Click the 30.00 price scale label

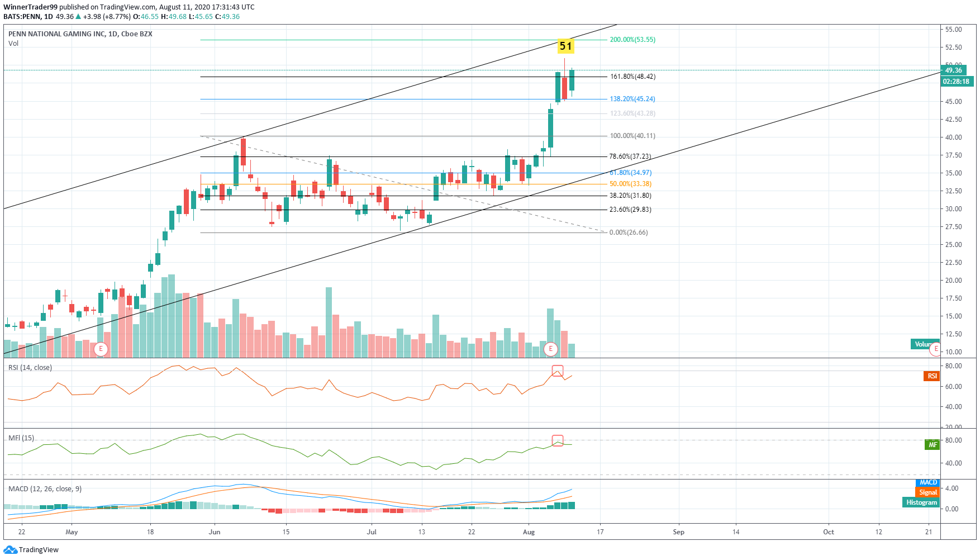(954, 209)
